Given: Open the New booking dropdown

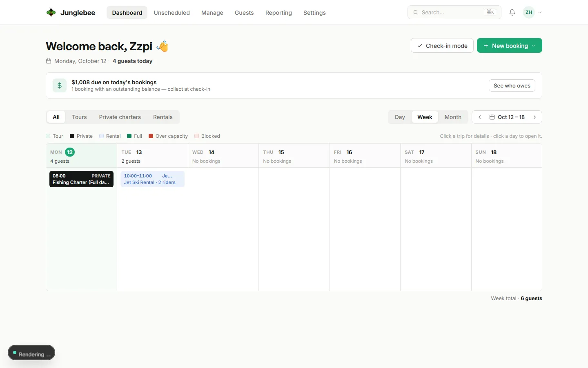Looking at the screenshot, I should click(x=510, y=45).
